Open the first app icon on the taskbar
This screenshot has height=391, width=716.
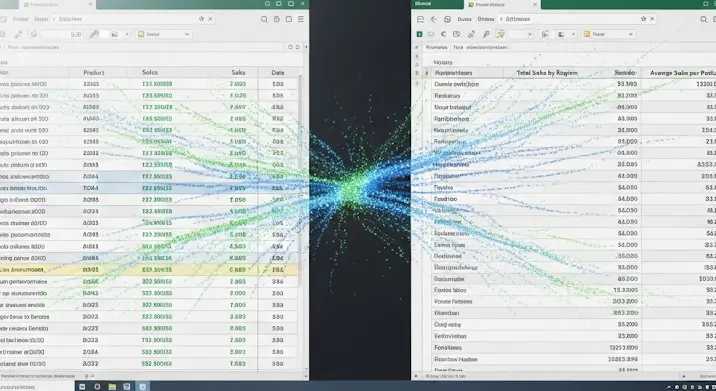tap(82, 386)
